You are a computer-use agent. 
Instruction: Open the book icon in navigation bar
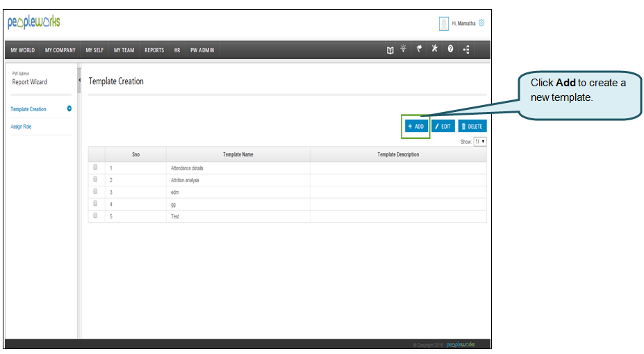tap(390, 50)
